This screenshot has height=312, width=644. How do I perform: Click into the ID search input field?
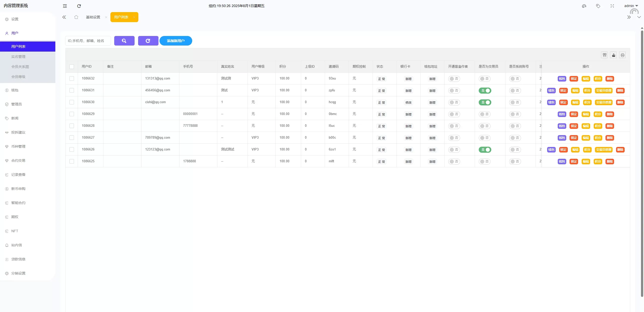[x=88, y=41]
